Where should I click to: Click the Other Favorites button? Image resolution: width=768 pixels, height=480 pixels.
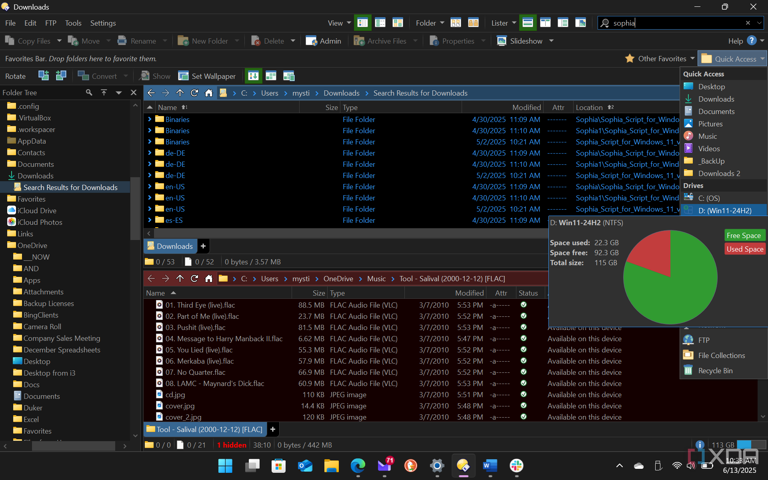point(660,59)
